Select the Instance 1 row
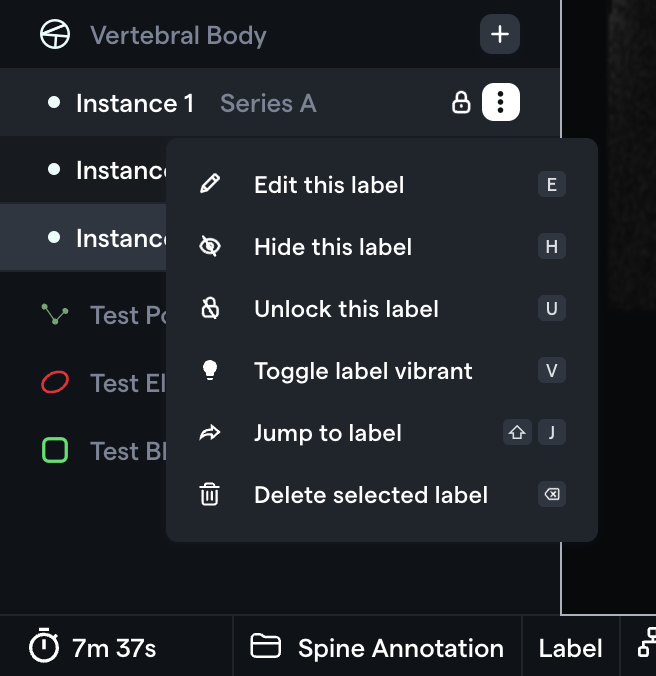Image resolution: width=656 pixels, height=676 pixels. coord(280,103)
